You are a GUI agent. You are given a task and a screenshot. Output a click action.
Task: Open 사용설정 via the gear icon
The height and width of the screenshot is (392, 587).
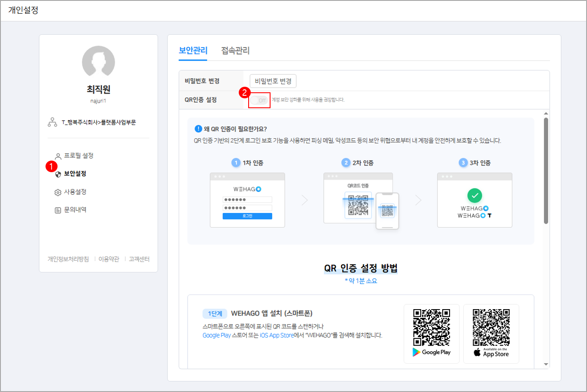[58, 191]
